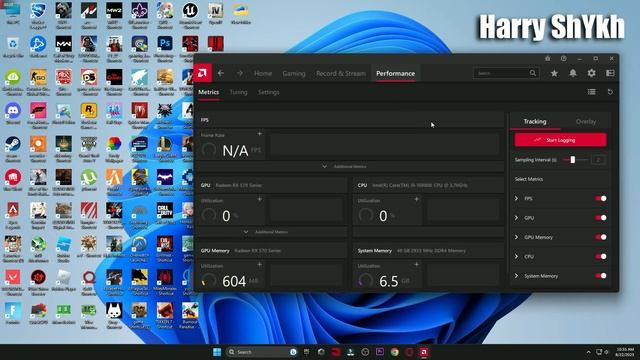Go back with the left arrow icon

221,73
